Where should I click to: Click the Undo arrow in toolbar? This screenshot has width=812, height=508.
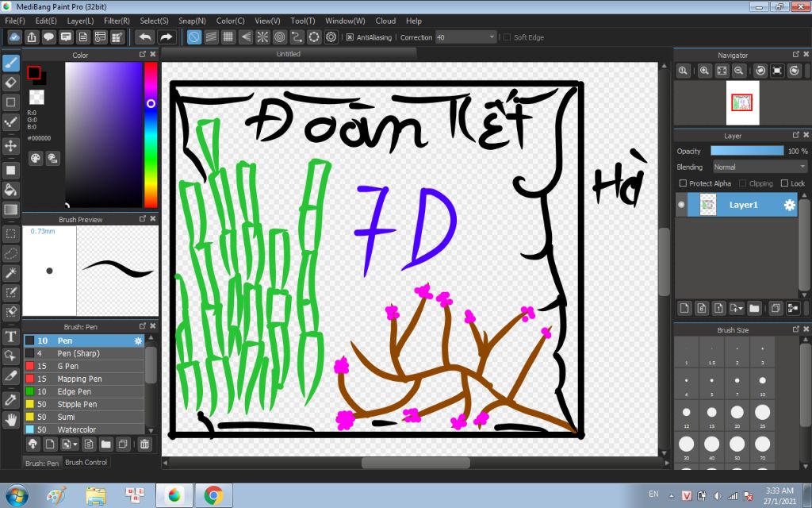click(x=146, y=37)
